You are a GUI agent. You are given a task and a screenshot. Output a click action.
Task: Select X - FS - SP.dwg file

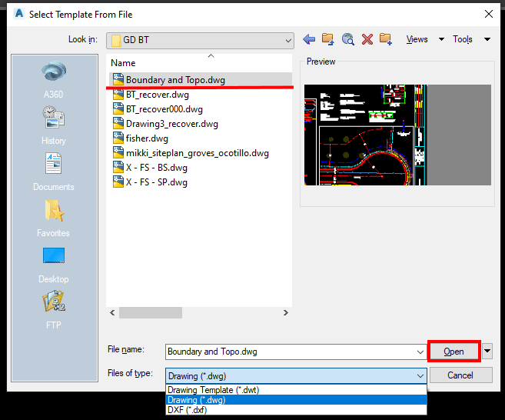[157, 182]
